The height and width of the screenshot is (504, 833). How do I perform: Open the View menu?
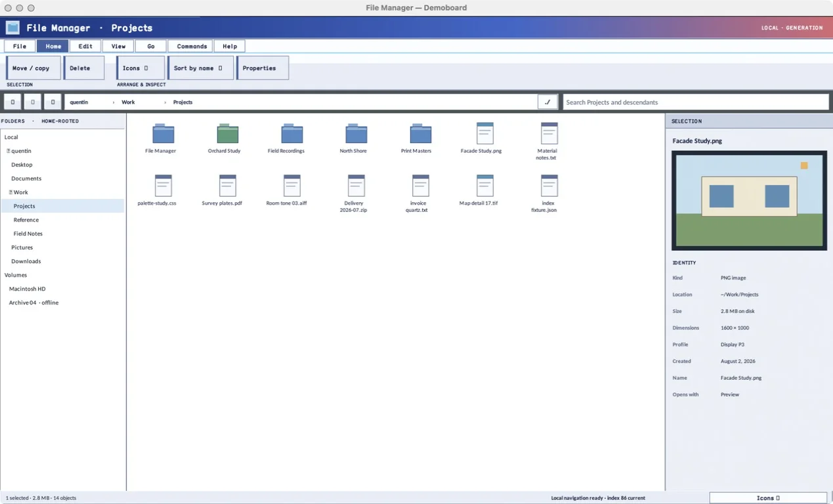[x=118, y=46]
